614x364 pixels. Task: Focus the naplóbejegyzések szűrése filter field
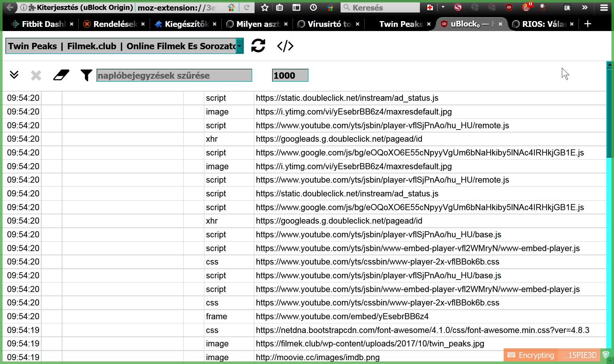coord(174,75)
